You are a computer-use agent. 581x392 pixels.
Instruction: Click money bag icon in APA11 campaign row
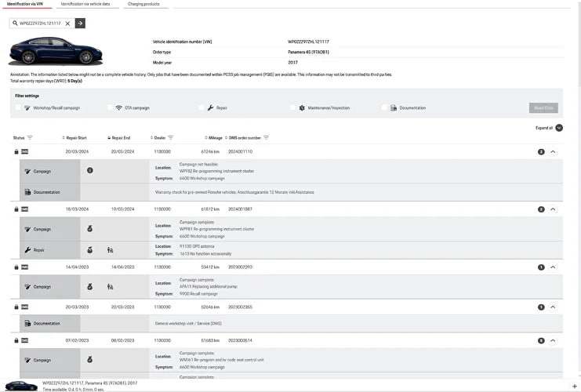(89, 287)
